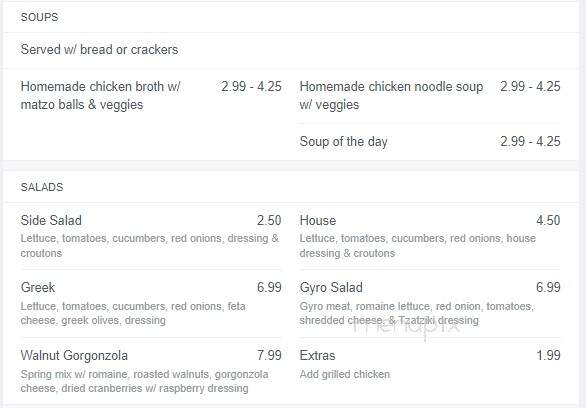Click the 7.99 Walnut Gorgonzola price
586x408 pixels.
click(x=269, y=355)
